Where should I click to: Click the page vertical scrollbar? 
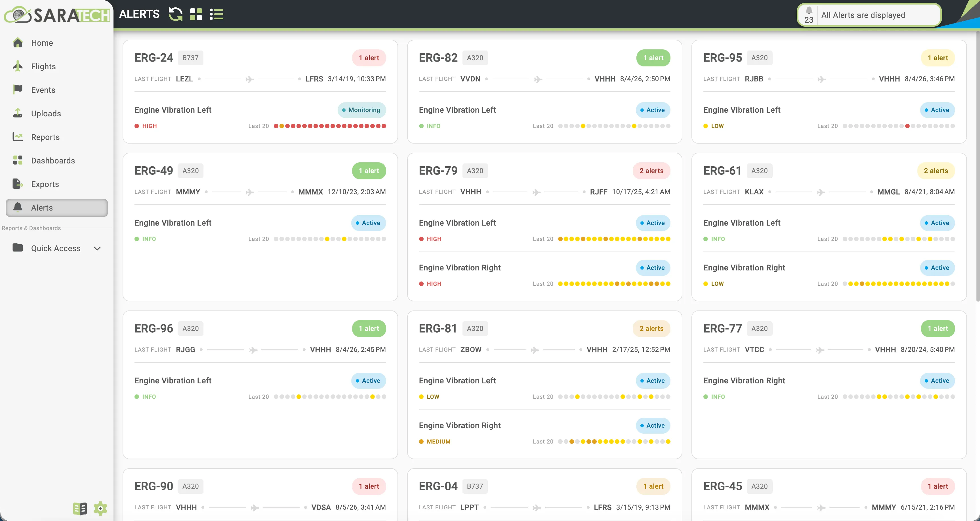point(977,166)
